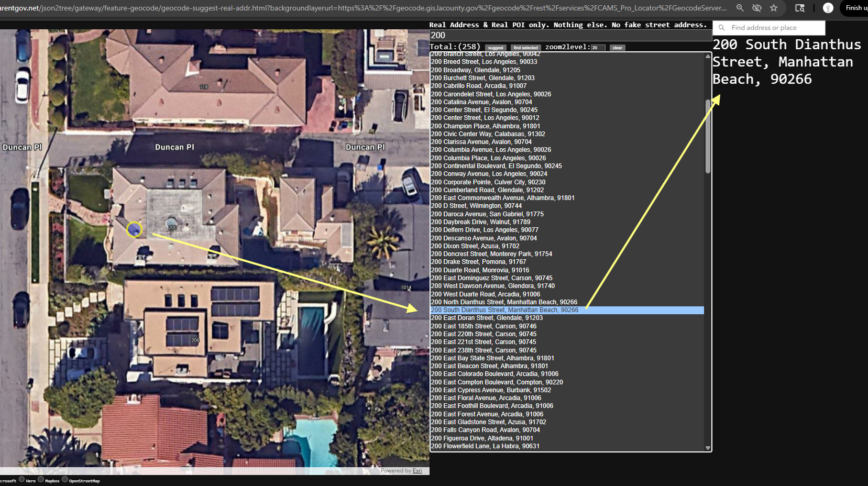Viewport: 868px width, 486px height.
Task: Click the blue location marker on the map
Action: 134,229
